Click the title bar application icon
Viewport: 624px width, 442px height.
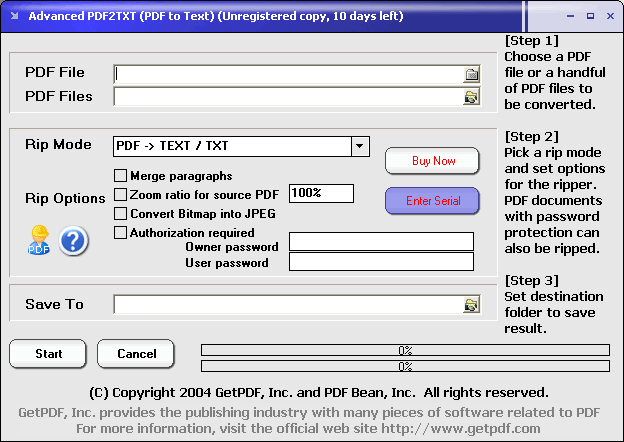coord(12,15)
